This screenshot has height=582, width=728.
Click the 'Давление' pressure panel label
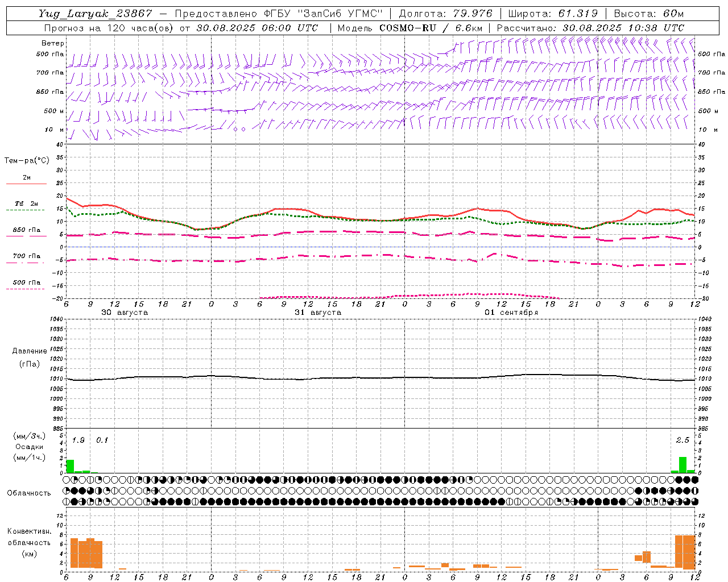coord(30,351)
